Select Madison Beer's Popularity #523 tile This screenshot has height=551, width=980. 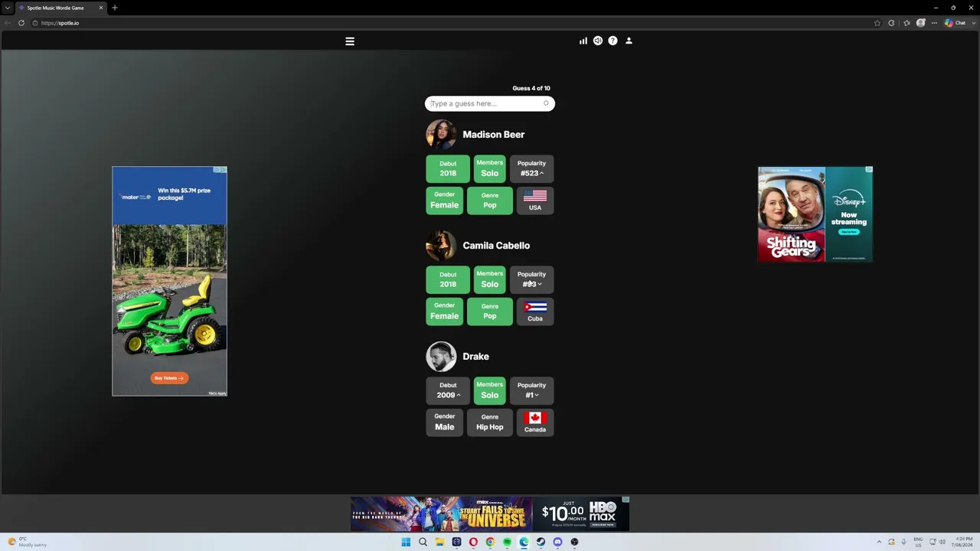pyautogui.click(x=531, y=168)
